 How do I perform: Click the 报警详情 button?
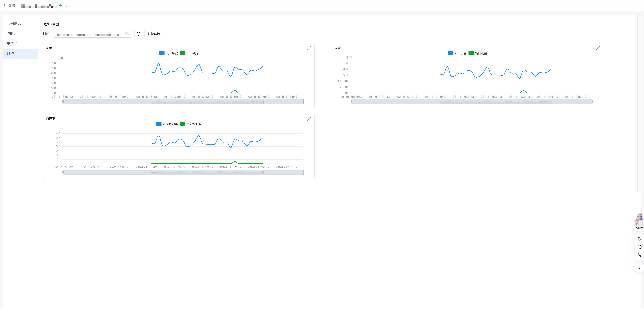coord(154,34)
